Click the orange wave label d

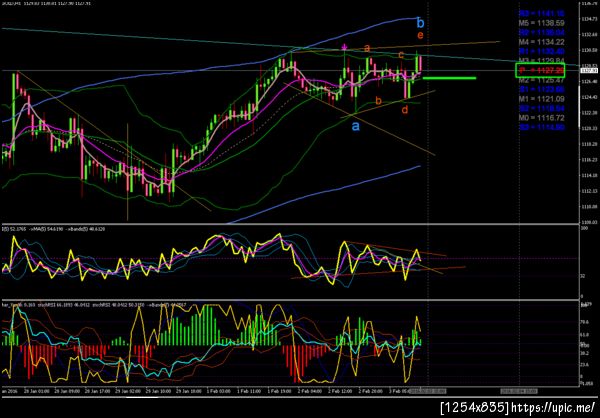(x=405, y=110)
